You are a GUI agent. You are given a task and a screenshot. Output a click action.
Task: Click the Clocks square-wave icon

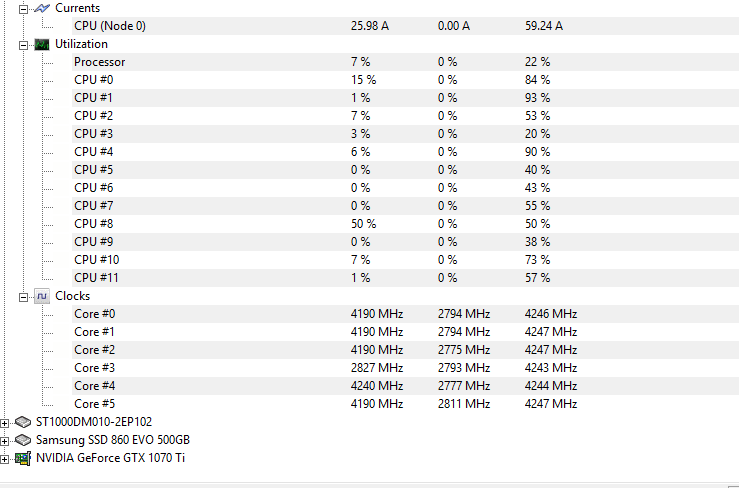click(x=42, y=296)
